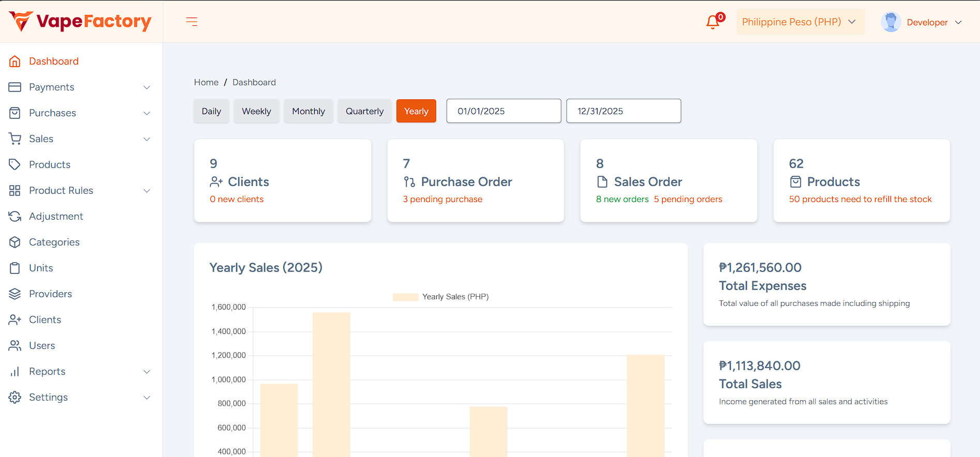
Task: Click the notification bell icon
Action: point(713,22)
